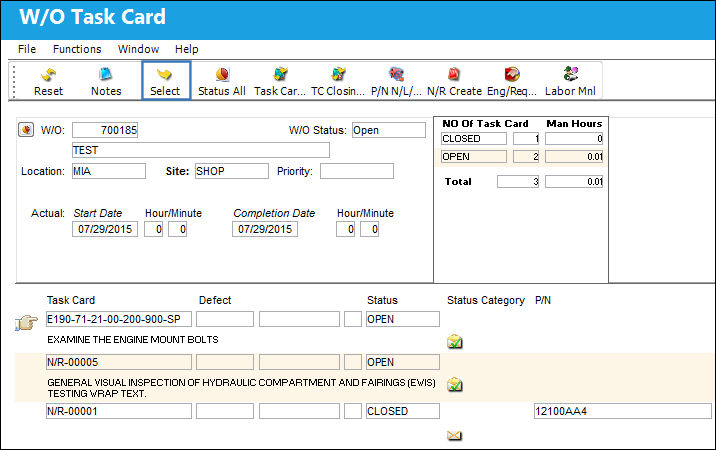Click the empty Priority field

click(x=357, y=171)
